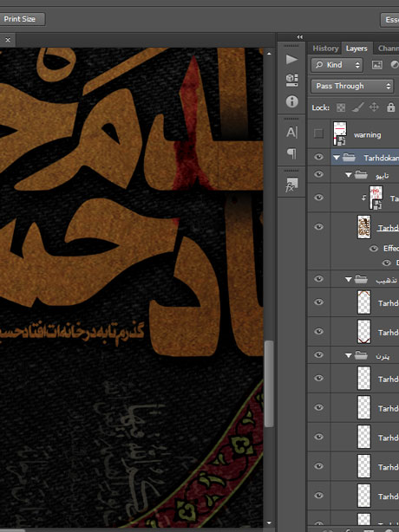Collapse the تایپو group triangle
This screenshot has width=399, height=532.
[x=349, y=175]
